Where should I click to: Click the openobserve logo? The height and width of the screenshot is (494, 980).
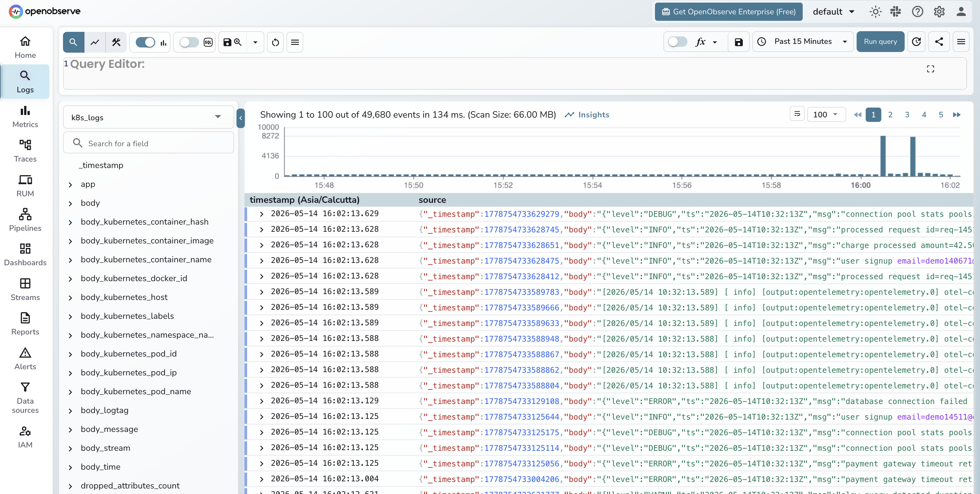pos(44,11)
